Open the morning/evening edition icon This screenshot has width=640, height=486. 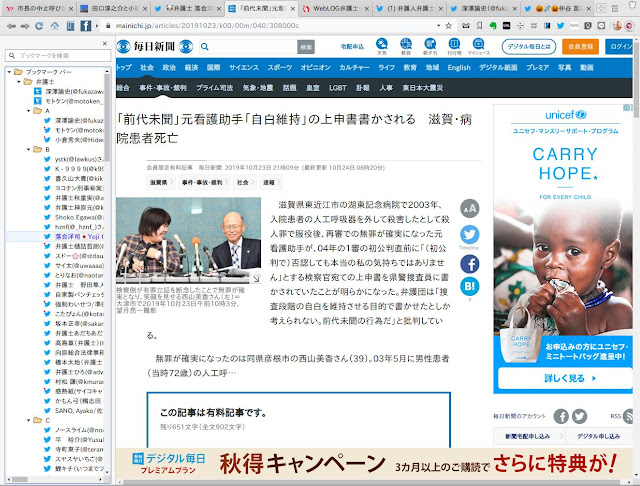click(x=430, y=46)
